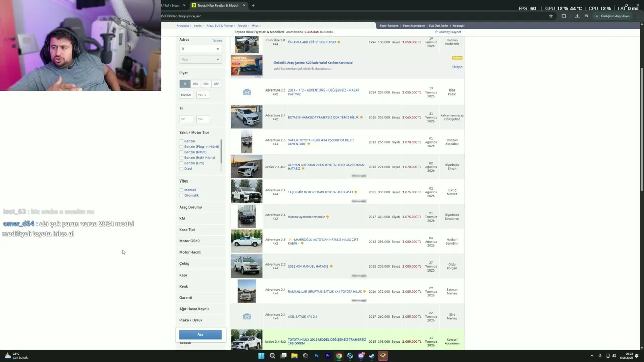Tick the Benzin (LPG) checkbox
644x362 pixels.
[x=181, y=163]
